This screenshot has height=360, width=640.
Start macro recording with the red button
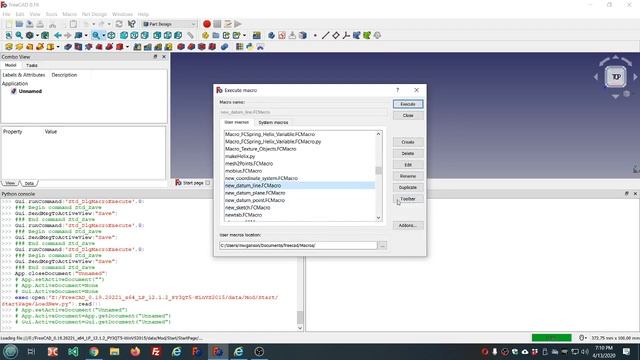tap(207, 24)
